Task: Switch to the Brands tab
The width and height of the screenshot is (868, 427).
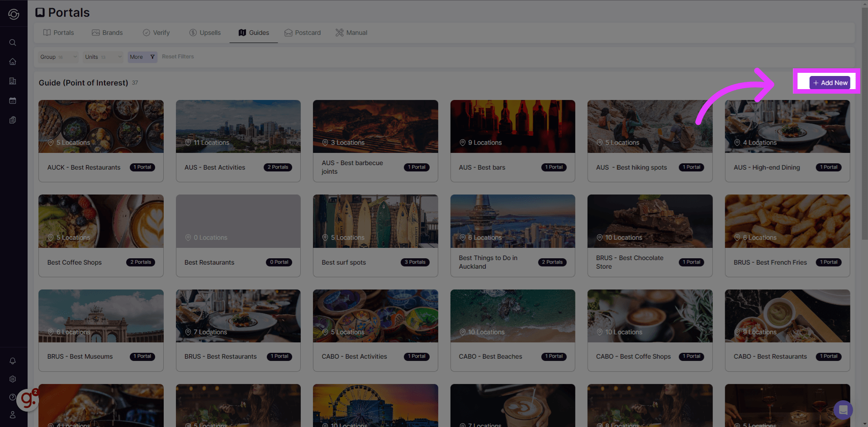Action: [x=107, y=32]
